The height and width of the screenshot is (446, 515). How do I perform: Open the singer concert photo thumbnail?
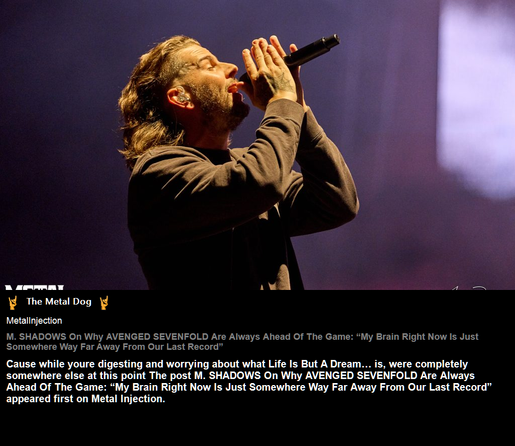[257, 145]
